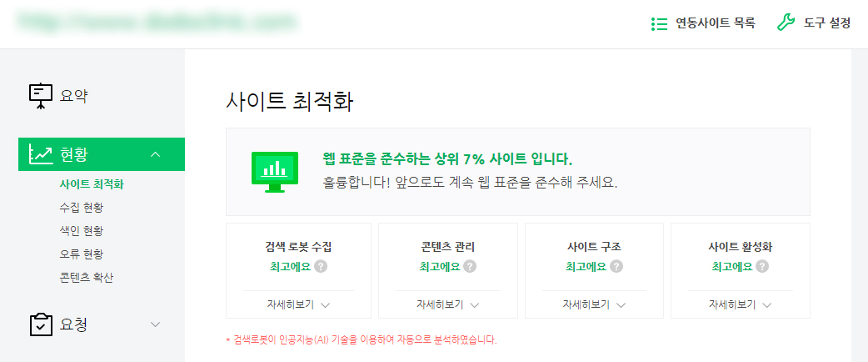This screenshot has height=362, width=868.
Task: Expand 자세히보기 under 사이트 구조
Action: 594,304
